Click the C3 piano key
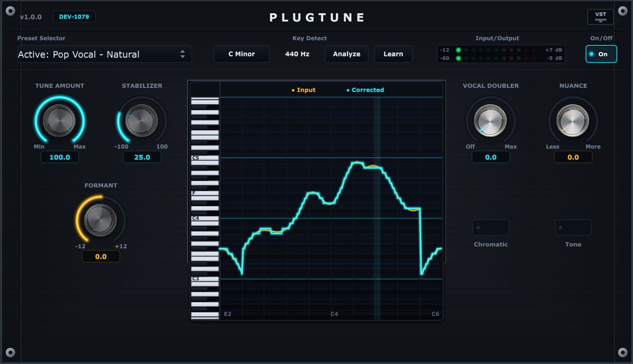Screen dimensions: 633x364 pos(205,278)
